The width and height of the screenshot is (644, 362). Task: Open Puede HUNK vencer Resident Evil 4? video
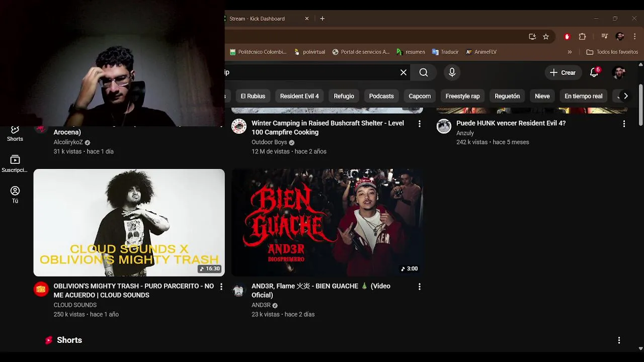pos(511,123)
